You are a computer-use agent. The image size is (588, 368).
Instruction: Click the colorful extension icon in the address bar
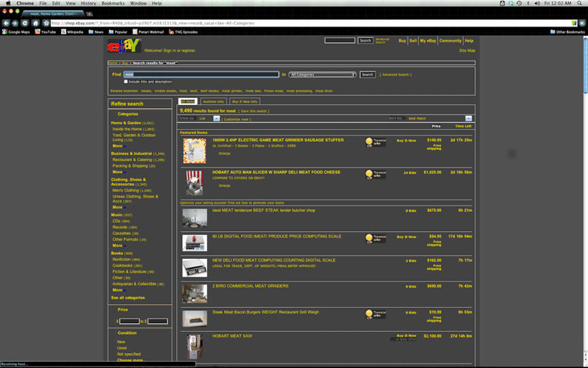tap(574, 23)
